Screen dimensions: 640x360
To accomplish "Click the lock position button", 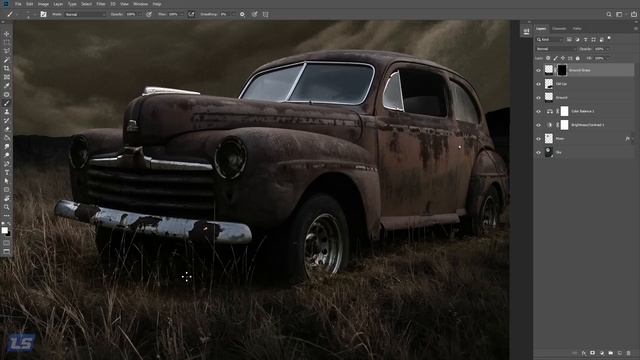I will pos(563,58).
